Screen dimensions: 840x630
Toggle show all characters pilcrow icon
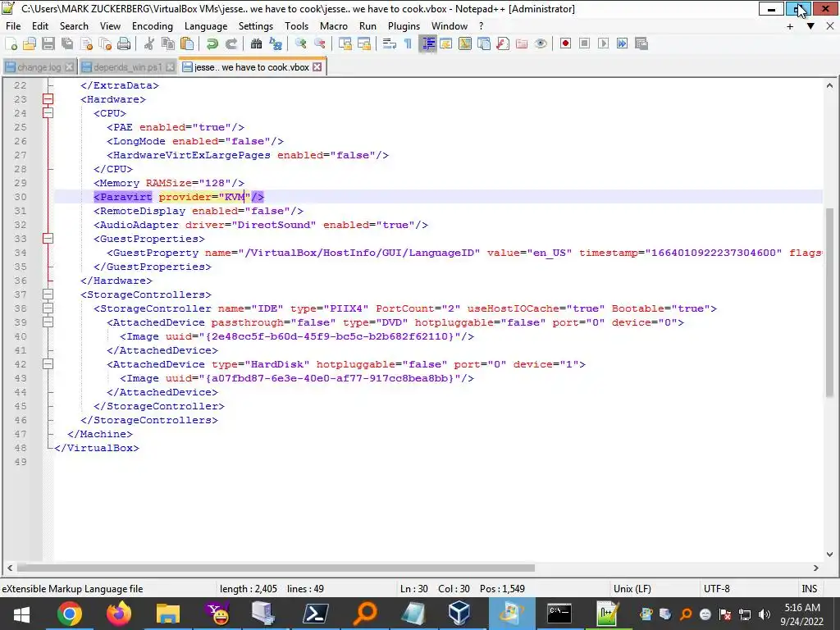pos(409,44)
